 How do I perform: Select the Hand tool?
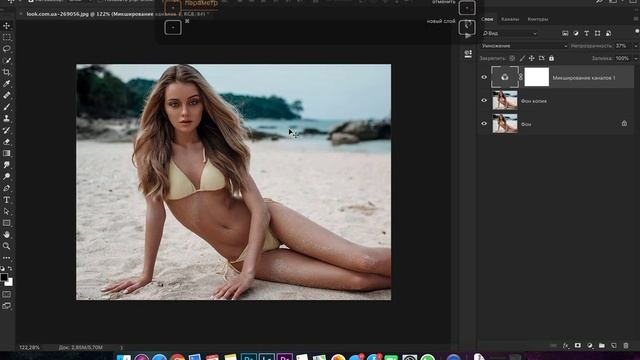pos(7,235)
